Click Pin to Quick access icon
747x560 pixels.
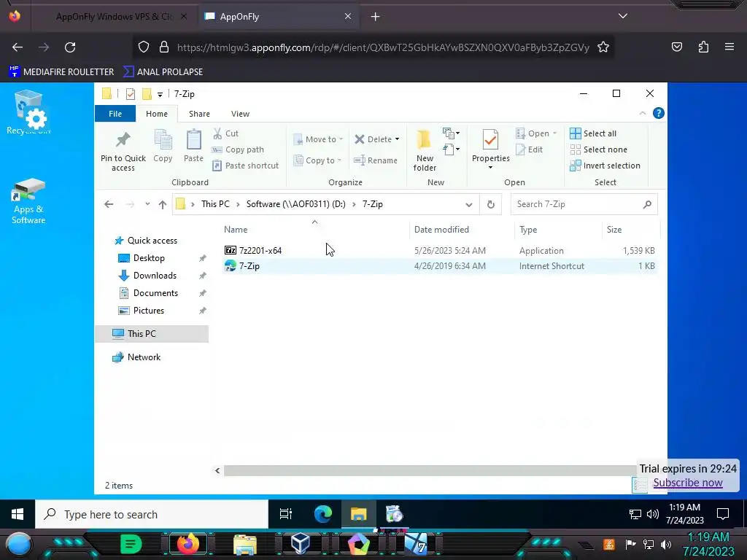123,139
